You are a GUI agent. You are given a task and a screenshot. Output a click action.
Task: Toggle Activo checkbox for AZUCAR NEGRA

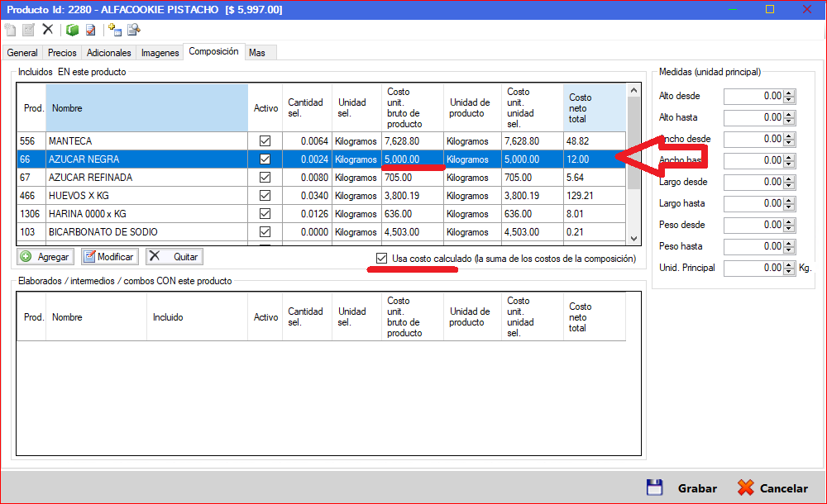pyautogui.click(x=265, y=159)
